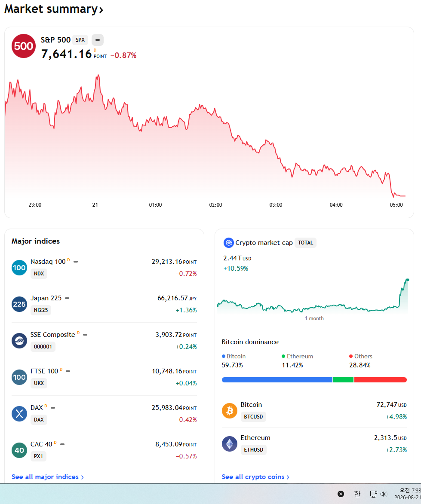This screenshot has width=421, height=504.
Task: Click the TOTAL ticker badge
Action: 305,243
